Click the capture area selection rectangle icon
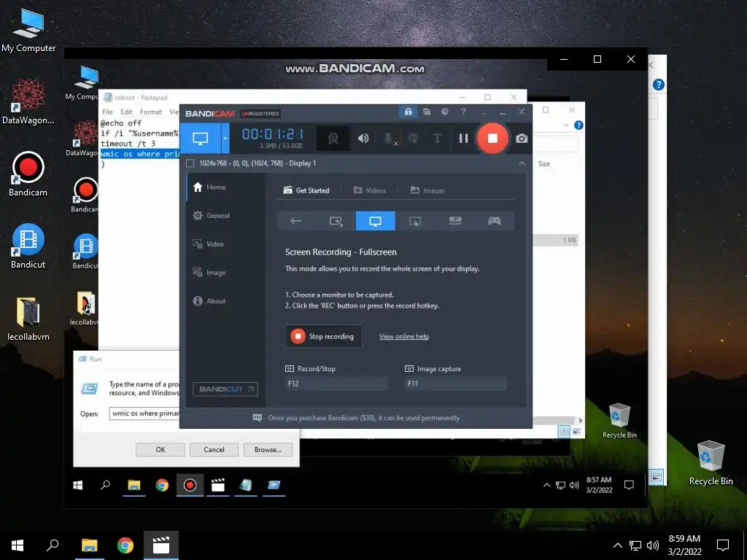The height and width of the screenshot is (560, 747). (x=190, y=163)
